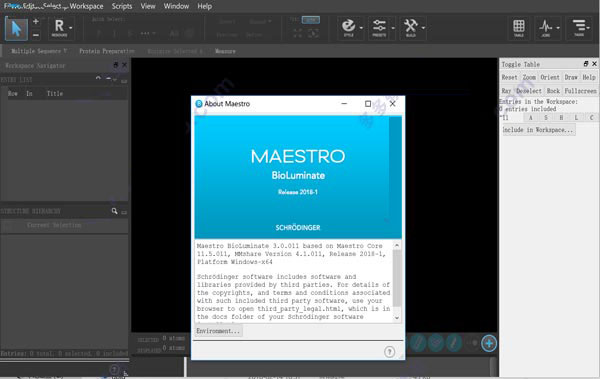
Task: Click Draw in Toggle Table
Action: tap(571, 77)
